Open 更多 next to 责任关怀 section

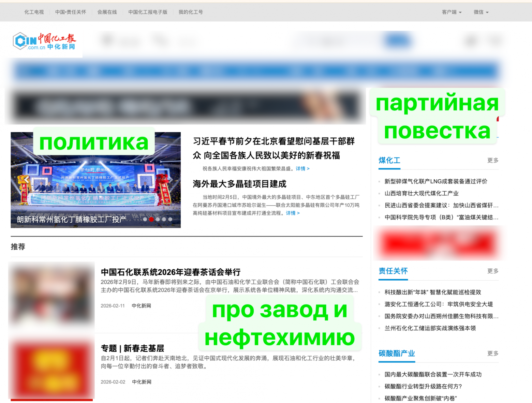[x=492, y=271]
